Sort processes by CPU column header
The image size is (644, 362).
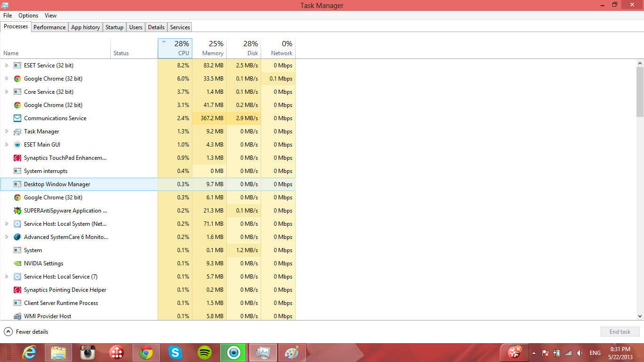[175, 49]
